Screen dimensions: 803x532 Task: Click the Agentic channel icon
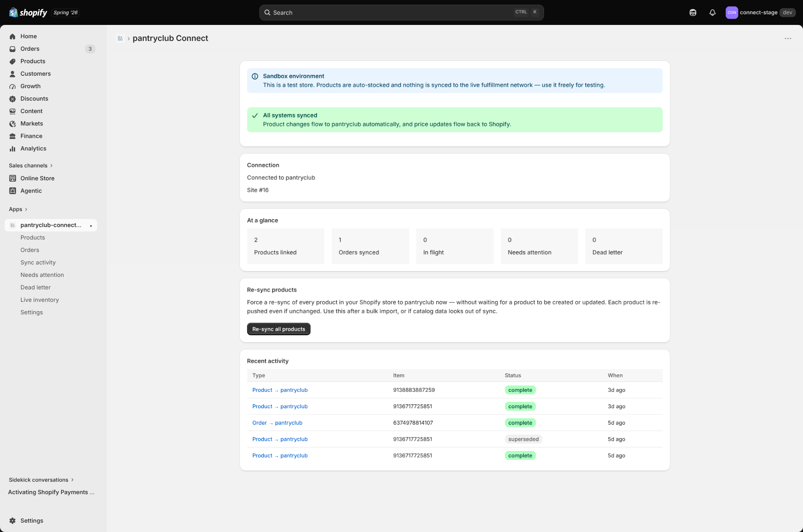coord(12,191)
